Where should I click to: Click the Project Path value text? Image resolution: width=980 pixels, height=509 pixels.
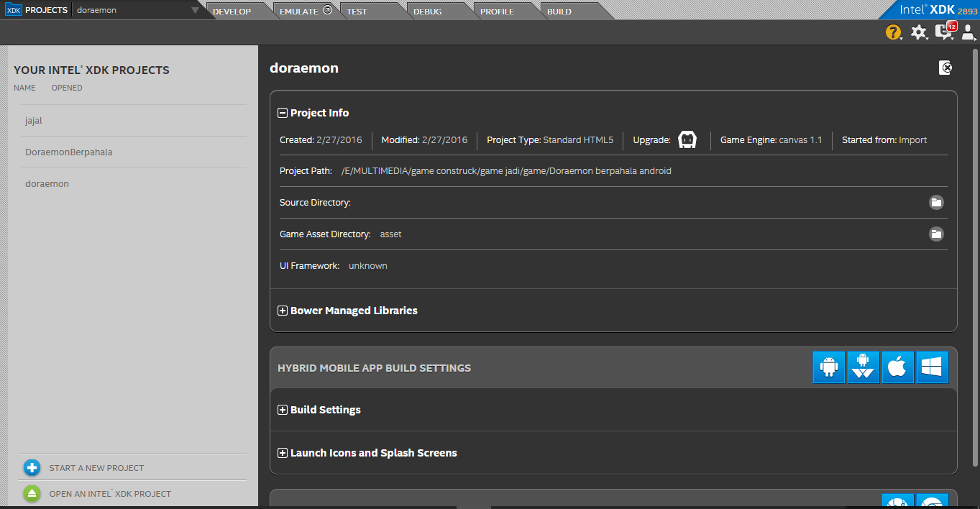[506, 171]
